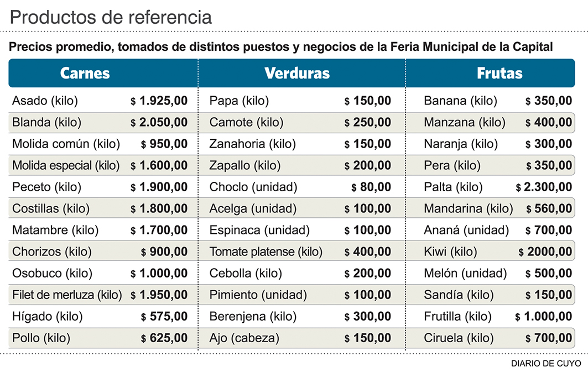Click the Filet de merluza (kilo) label
This screenshot has height=372, width=588.
pos(67,295)
